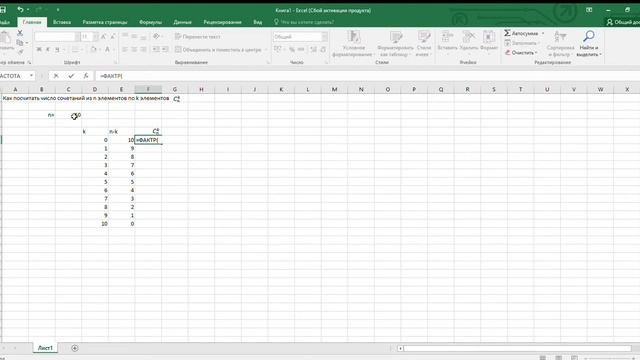The width and height of the screenshot is (640, 360).
Task: Align text left icon
Action: (x=125, y=49)
